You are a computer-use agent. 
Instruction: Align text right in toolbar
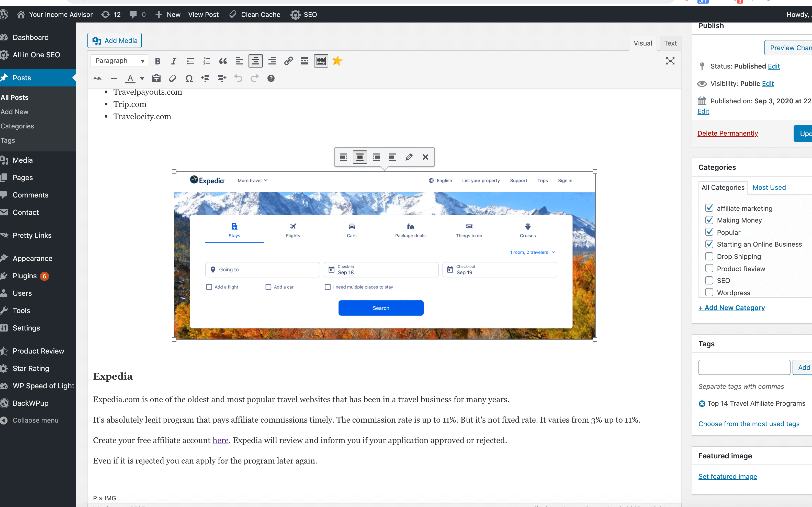point(272,61)
